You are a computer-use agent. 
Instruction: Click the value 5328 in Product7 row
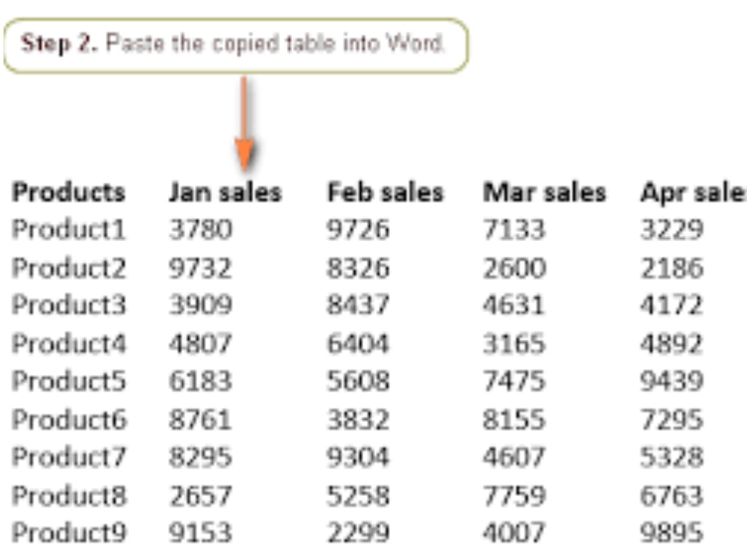click(672, 457)
